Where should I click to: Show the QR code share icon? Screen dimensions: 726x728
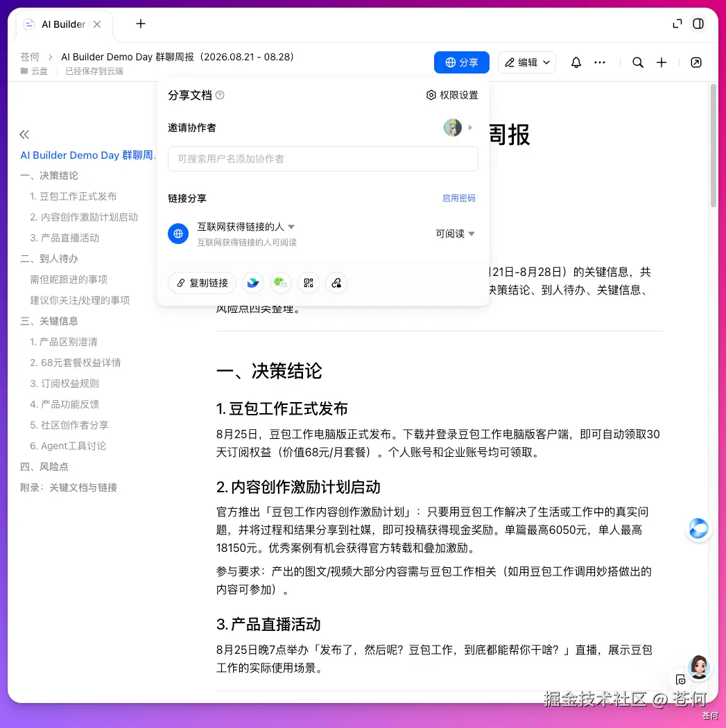pos(309,283)
